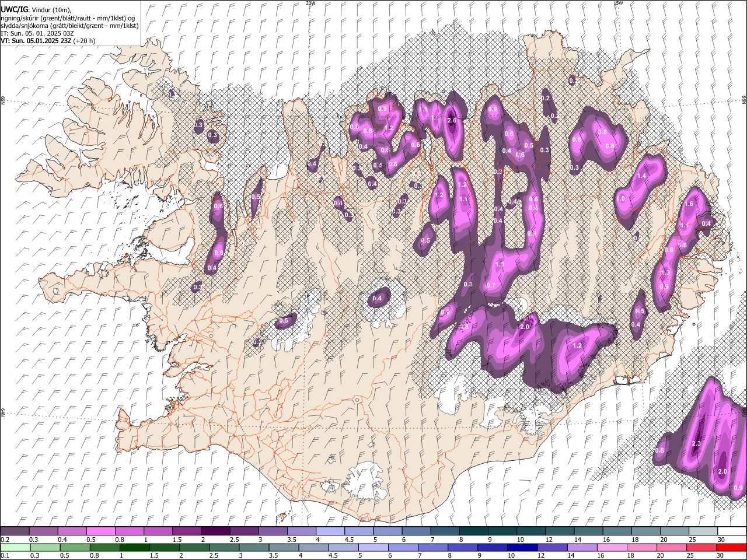Click the pink lower legend swatch labeled 16
747x560 pixels.
tap(613, 547)
